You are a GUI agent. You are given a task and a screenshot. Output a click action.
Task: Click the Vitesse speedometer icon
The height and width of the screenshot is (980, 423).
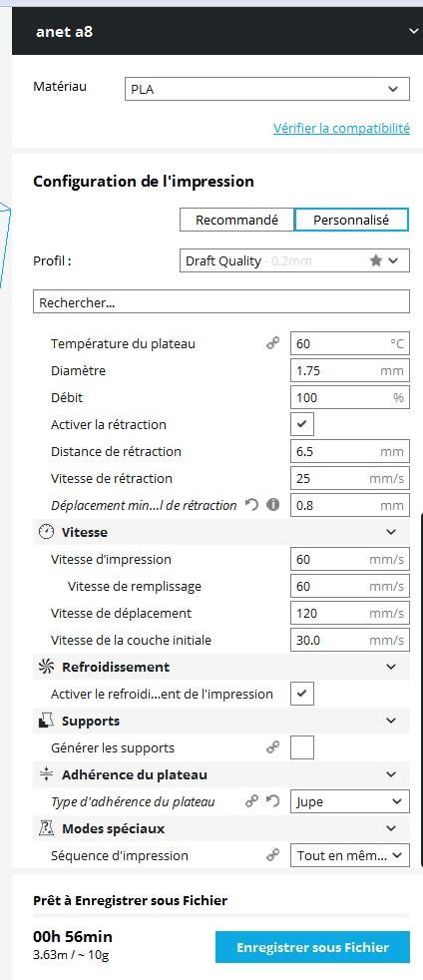pos(46,532)
